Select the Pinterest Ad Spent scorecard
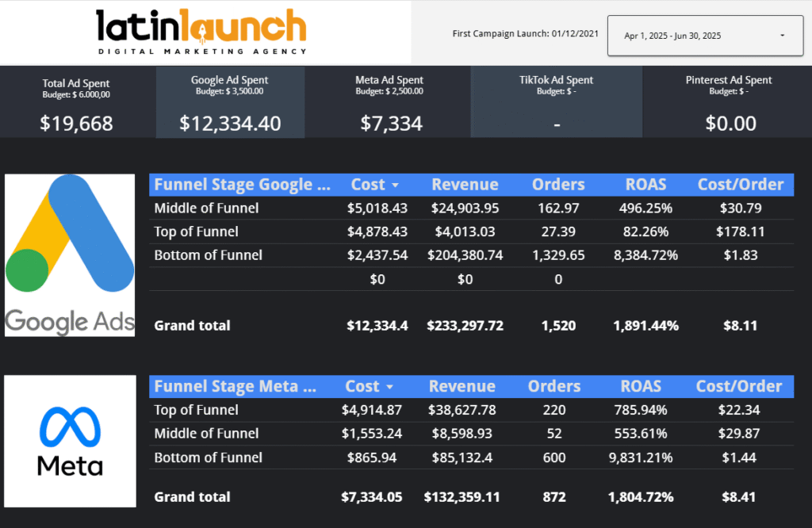 728,103
